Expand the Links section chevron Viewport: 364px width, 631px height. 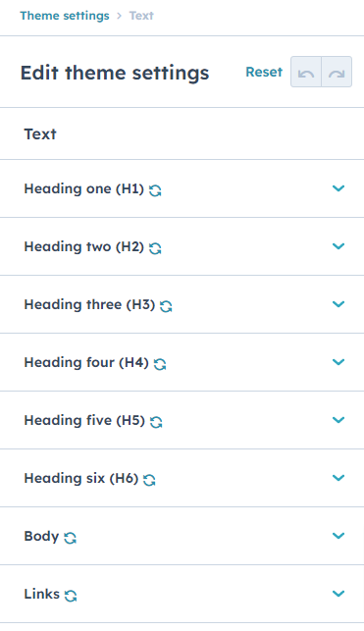coord(338,594)
